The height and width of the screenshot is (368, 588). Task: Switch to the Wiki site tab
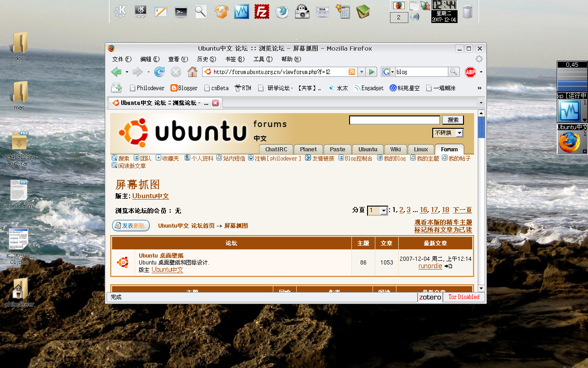click(396, 149)
